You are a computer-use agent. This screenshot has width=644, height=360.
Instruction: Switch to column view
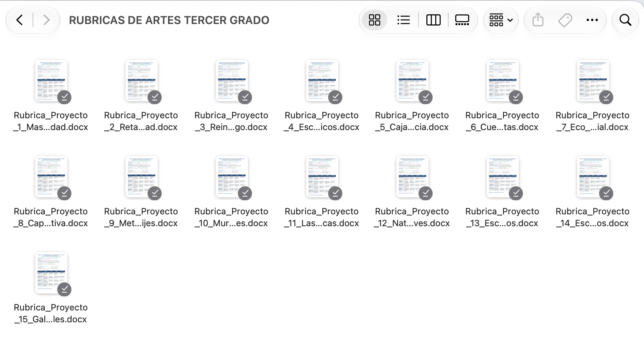click(x=433, y=20)
